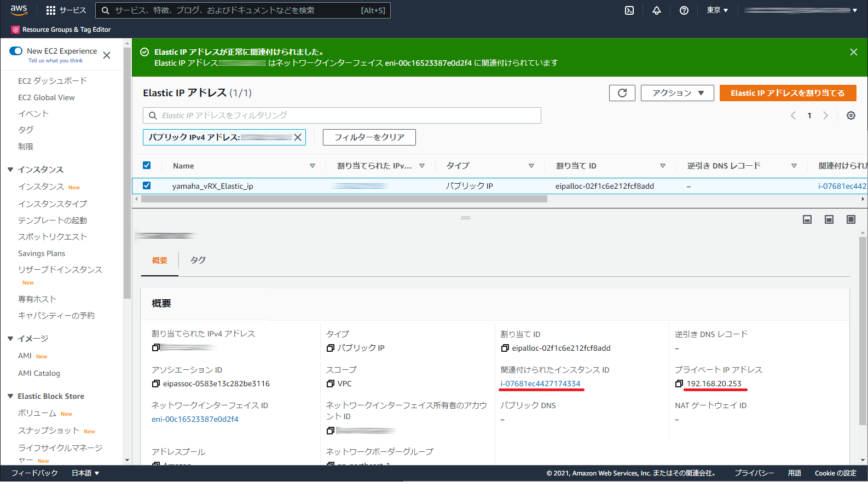Focus the Elastic IP filter field
The image size is (868, 482).
pyautogui.click(x=342, y=115)
